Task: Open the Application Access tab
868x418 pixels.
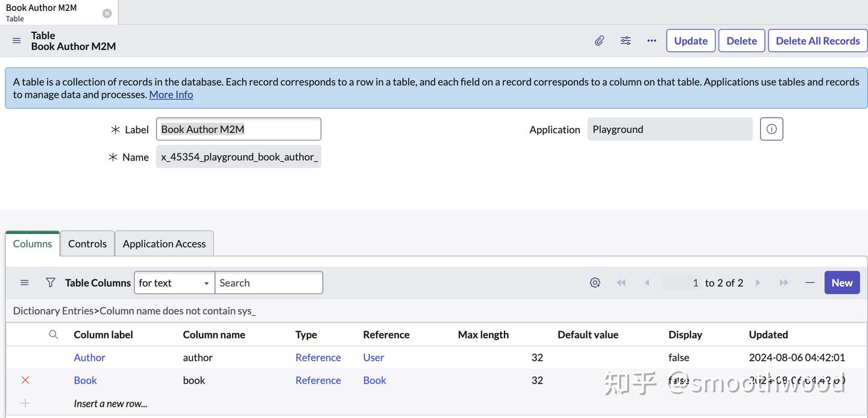Action: tap(164, 242)
